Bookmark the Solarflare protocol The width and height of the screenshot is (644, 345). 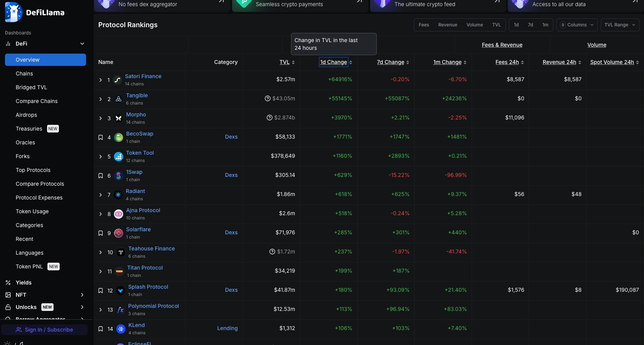point(101,233)
